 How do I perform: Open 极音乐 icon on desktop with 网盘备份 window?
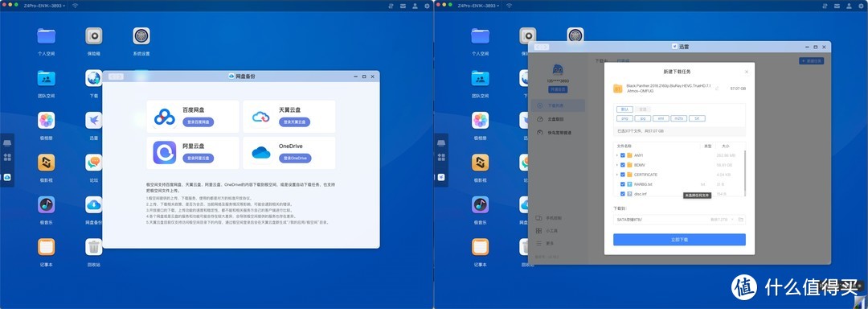tap(47, 205)
